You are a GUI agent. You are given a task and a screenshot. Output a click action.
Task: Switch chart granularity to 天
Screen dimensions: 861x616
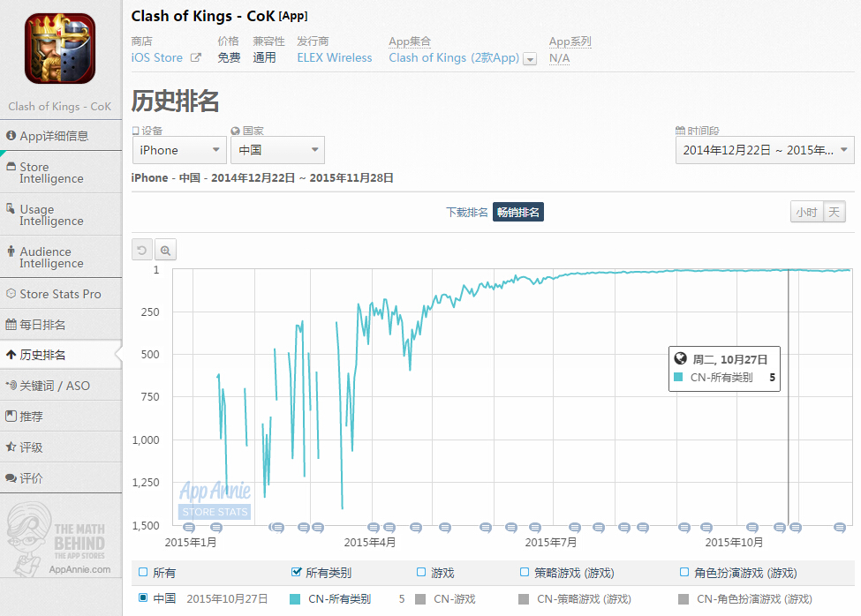[835, 213]
